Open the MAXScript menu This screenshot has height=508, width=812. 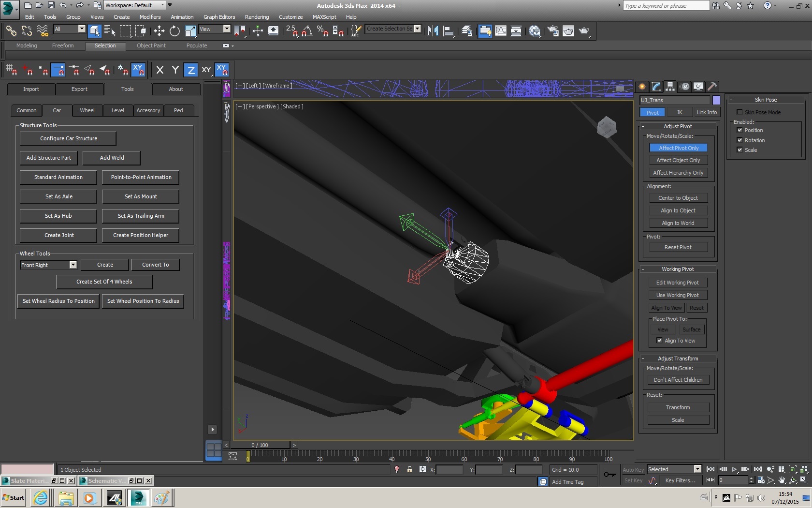pos(324,17)
